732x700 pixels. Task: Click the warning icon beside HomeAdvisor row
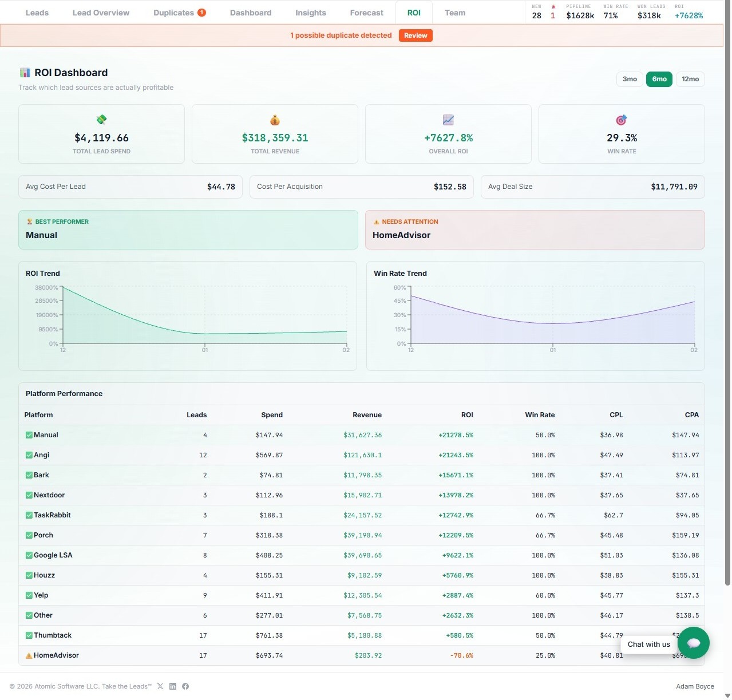point(28,655)
